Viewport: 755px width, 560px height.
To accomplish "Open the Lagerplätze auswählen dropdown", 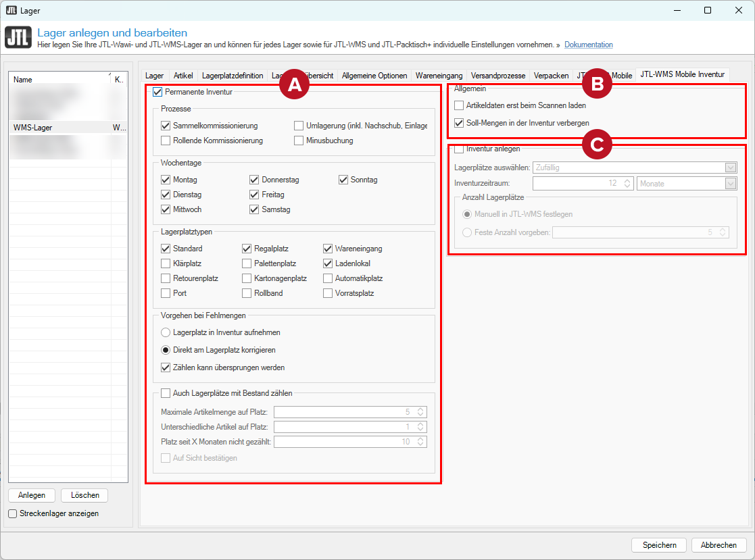I will pyautogui.click(x=730, y=167).
